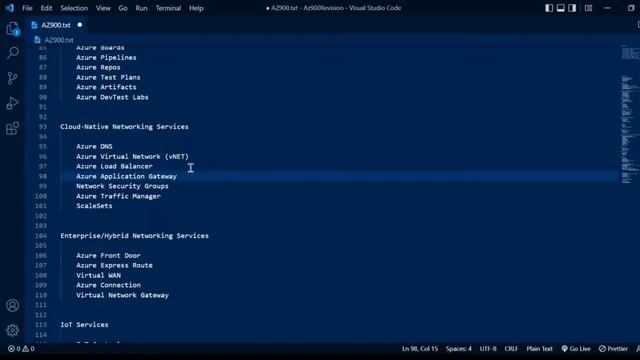Click the line 'Azure Front Door'
The width and height of the screenshot is (640, 360).
click(108, 256)
